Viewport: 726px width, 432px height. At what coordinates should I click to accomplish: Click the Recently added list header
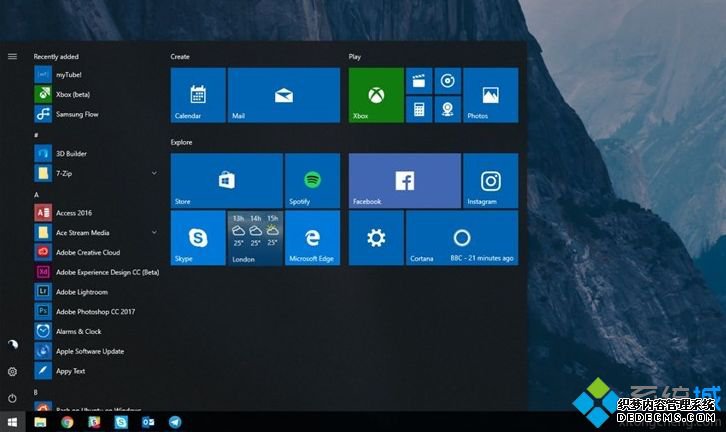[56, 56]
